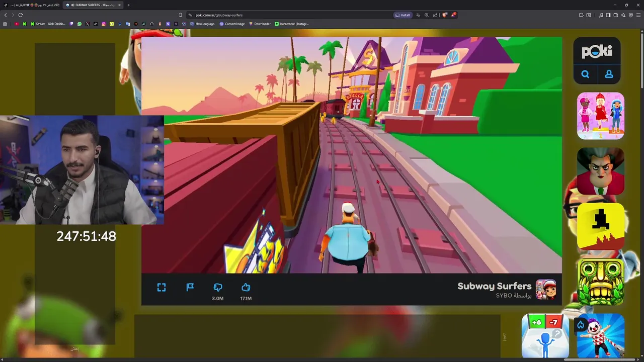Open the How long ago bookmark

[202, 24]
